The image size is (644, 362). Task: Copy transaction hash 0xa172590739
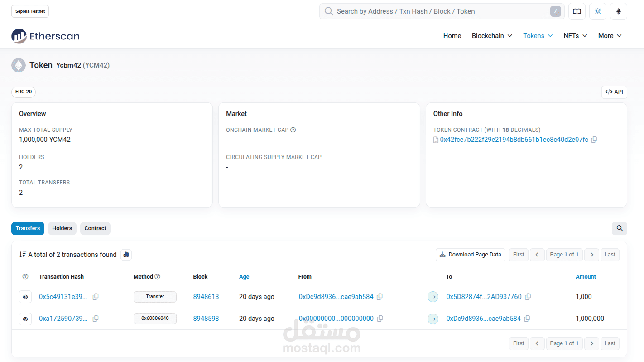pyautogui.click(x=96, y=319)
